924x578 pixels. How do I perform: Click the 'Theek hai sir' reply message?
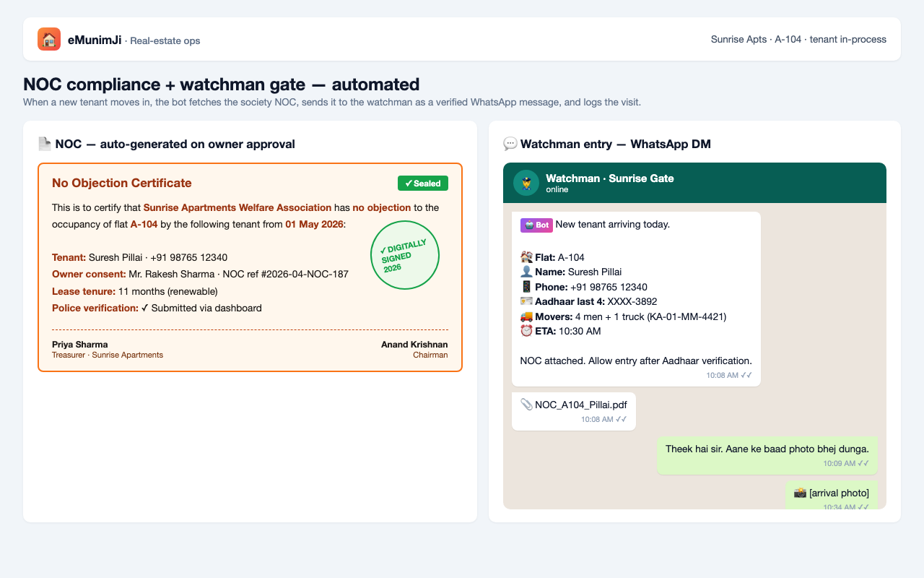click(767, 455)
